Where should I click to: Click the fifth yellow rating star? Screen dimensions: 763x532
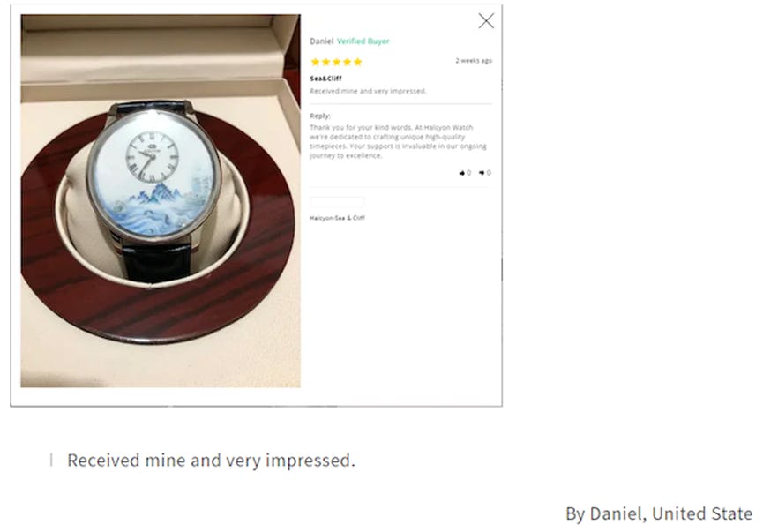357,62
